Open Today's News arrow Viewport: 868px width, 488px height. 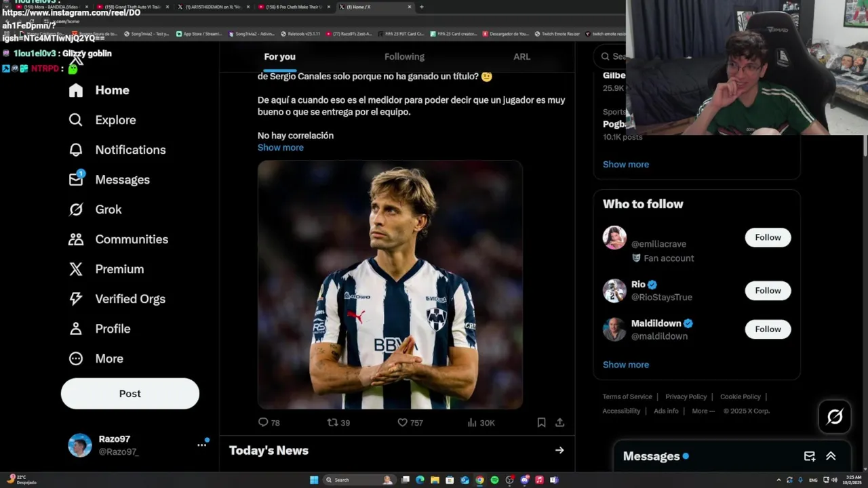point(559,450)
